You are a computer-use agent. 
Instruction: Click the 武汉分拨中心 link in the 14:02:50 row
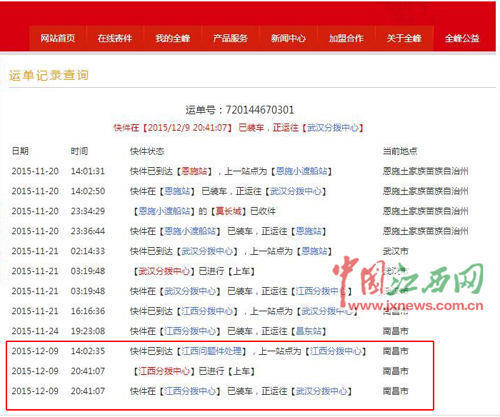[x=296, y=191]
